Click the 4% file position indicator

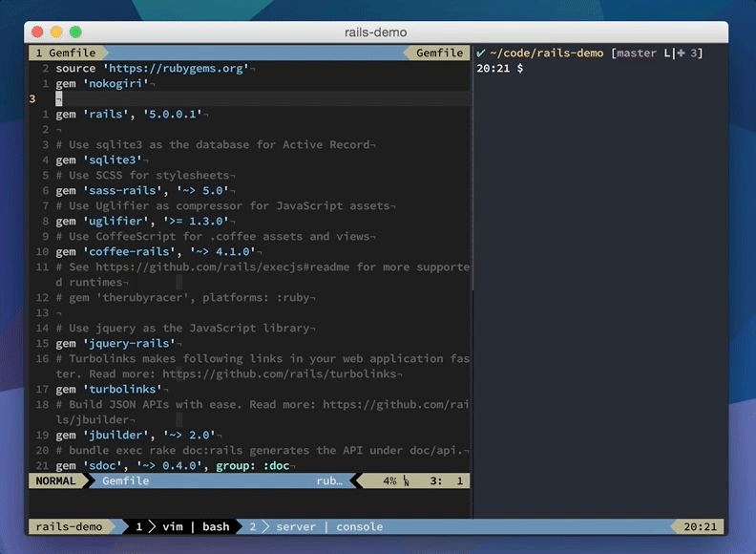[x=389, y=480]
